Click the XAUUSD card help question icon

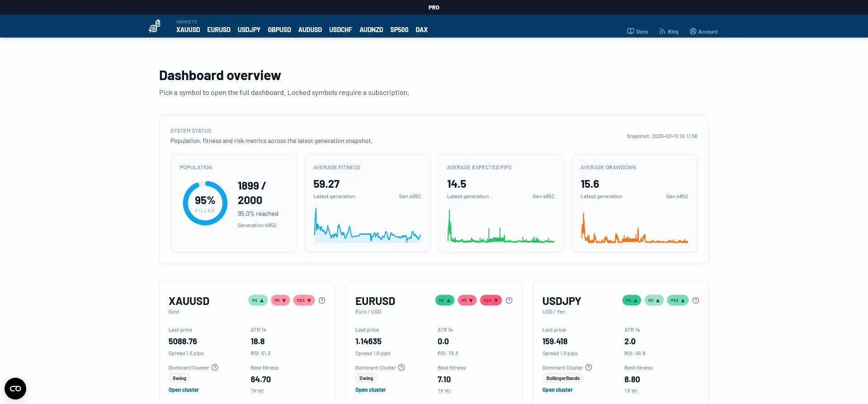coord(322,300)
